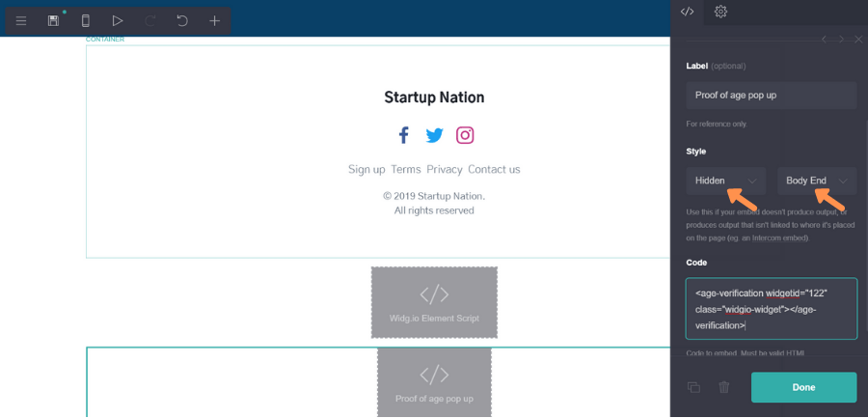Delete element with trash icon
Screen dimensions: 868x418
click(x=723, y=387)
